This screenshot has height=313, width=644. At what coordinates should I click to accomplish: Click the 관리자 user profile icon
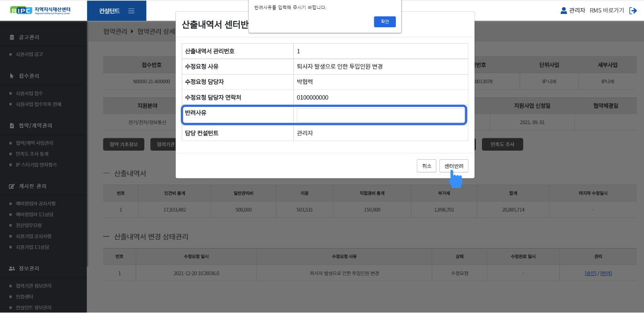click(564, 10)
